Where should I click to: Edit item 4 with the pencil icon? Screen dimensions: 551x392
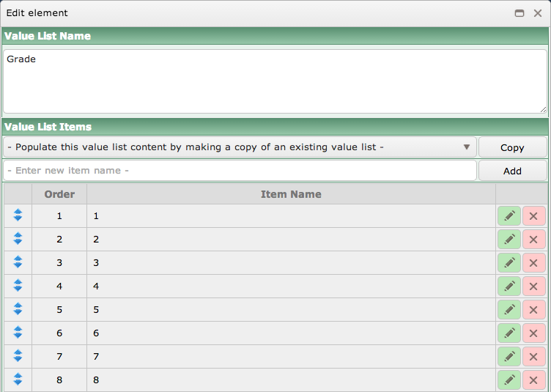509,286
